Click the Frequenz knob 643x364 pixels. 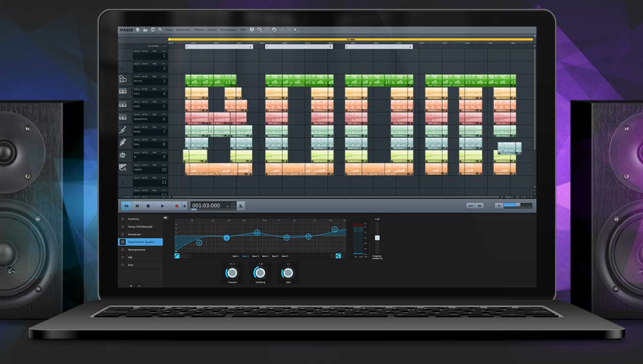232,273
